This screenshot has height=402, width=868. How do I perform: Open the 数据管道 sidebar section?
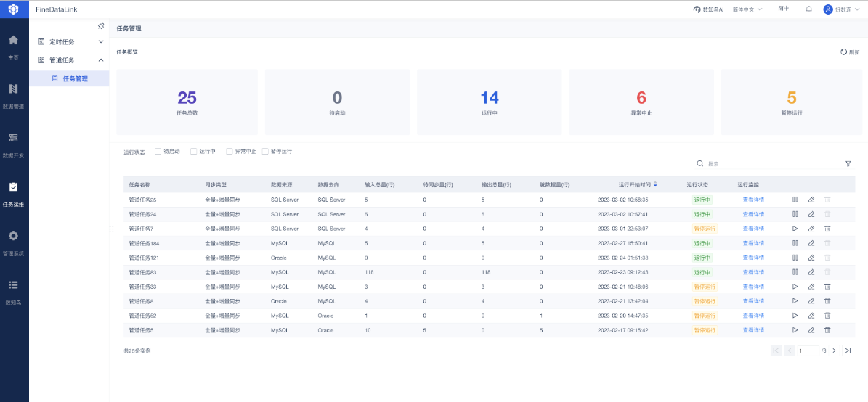pos(14,96)
